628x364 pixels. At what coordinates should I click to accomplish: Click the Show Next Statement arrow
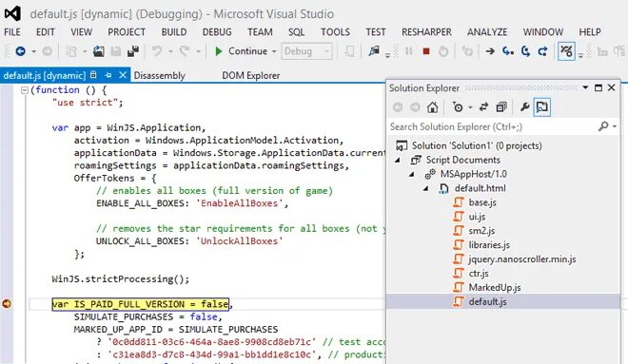490,51
